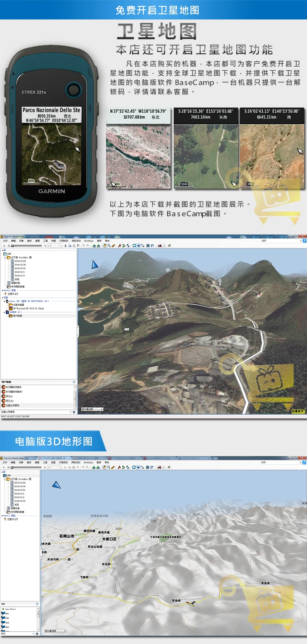Select 2014/11/3 entry in upper BaseCamp tree
This screenshot has width=307, height=644.
pos(18,276)
